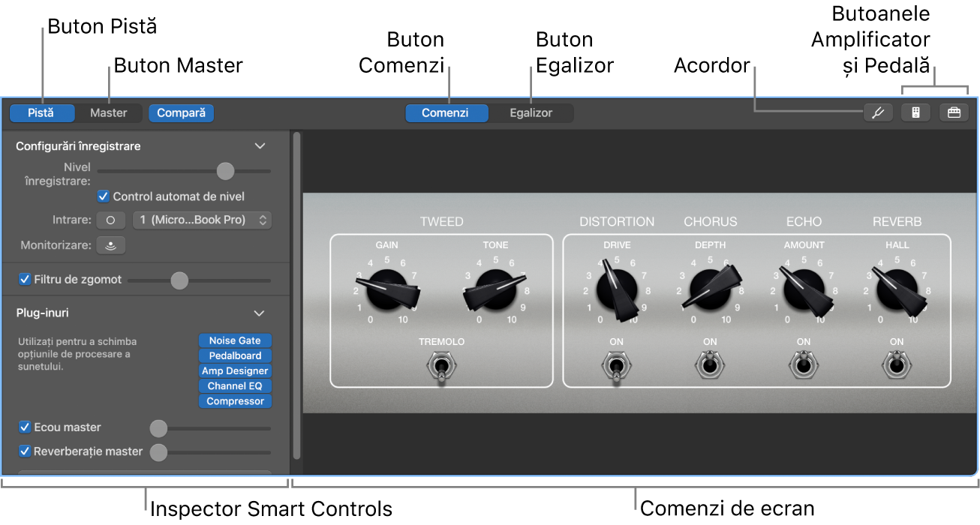Click the Echo AMOUNT knob

804,291
